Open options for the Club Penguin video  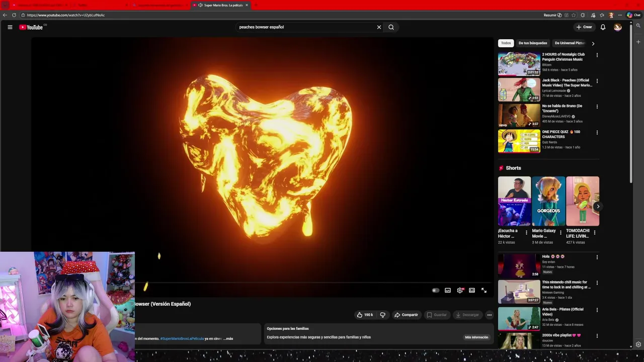[597, 55]
